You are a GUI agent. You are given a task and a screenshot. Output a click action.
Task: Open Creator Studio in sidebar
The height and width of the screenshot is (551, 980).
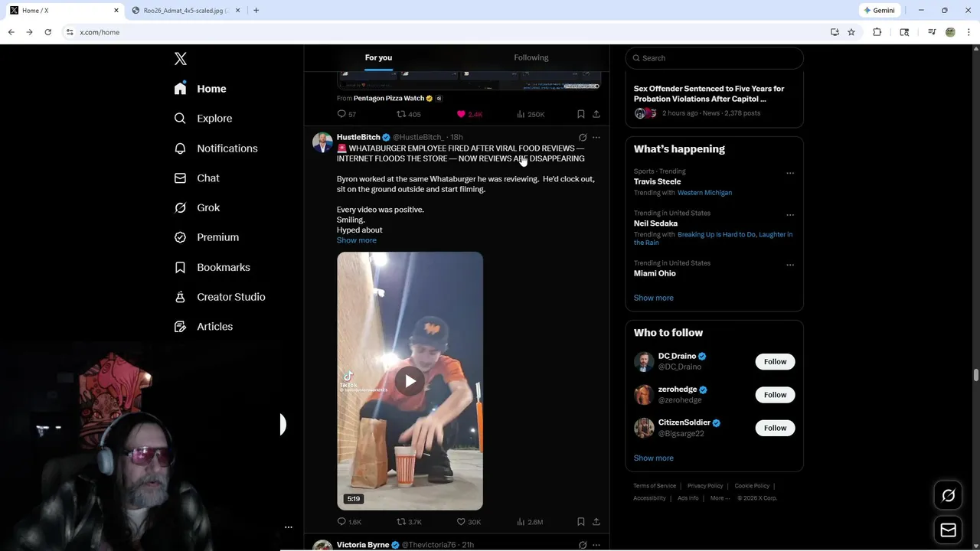pyautogui.click(x=220, y=297)
